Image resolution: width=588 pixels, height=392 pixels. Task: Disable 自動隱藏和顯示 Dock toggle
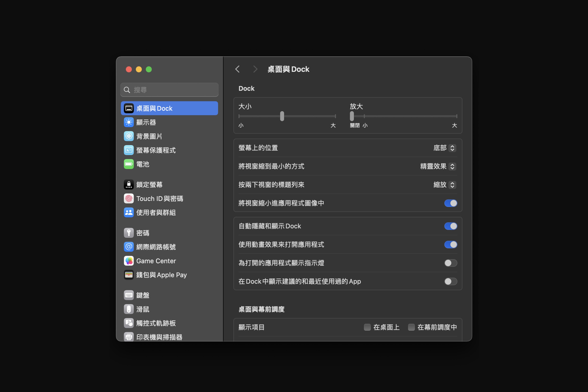pyautogui.click(x=451, y=226)
